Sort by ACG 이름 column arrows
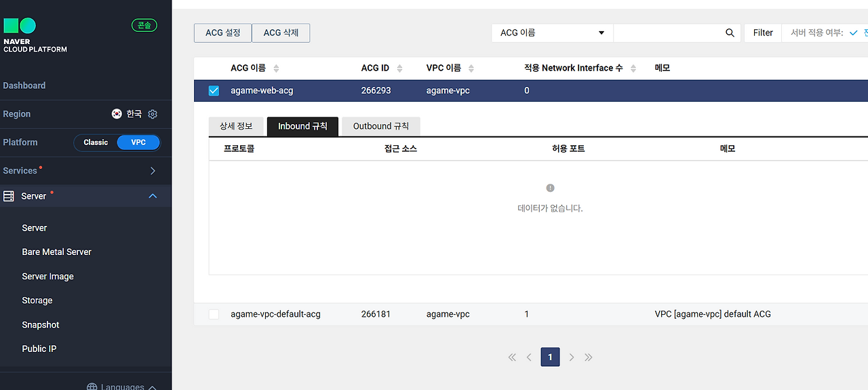868x390 pixels. 276,69
